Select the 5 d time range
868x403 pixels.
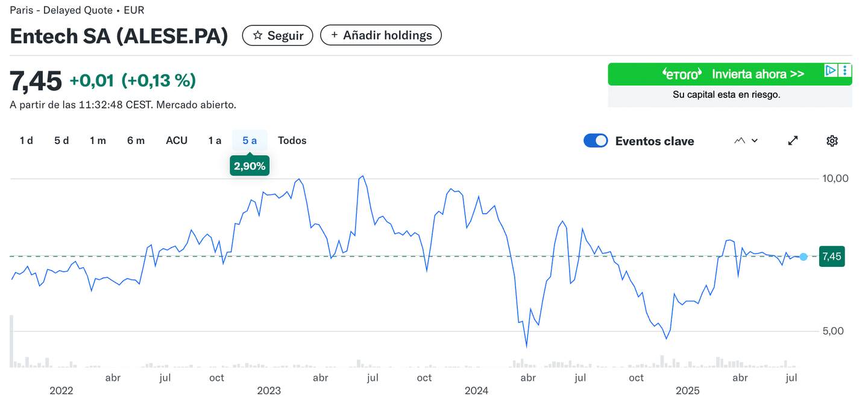[x=61, y=140]
